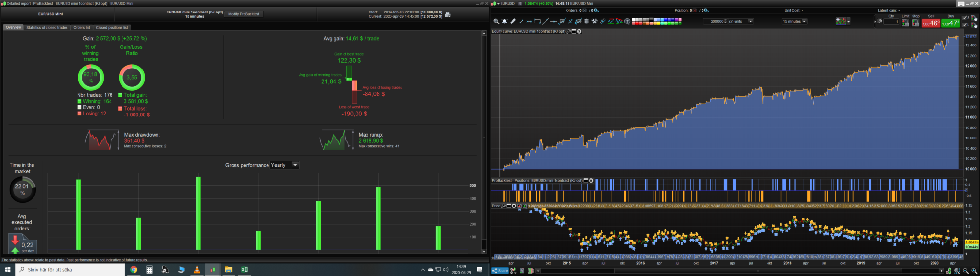The height and width of the screenshot is (276, 980).
Task: Click the info icon beside EURUSD
Action: click(x=520, y=4)
